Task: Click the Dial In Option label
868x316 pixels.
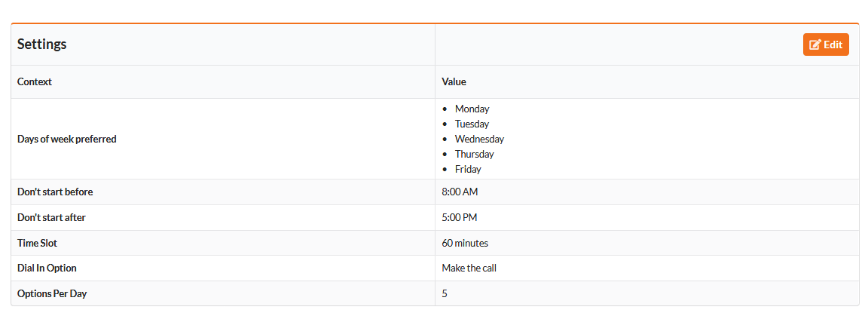Action: 47,268
